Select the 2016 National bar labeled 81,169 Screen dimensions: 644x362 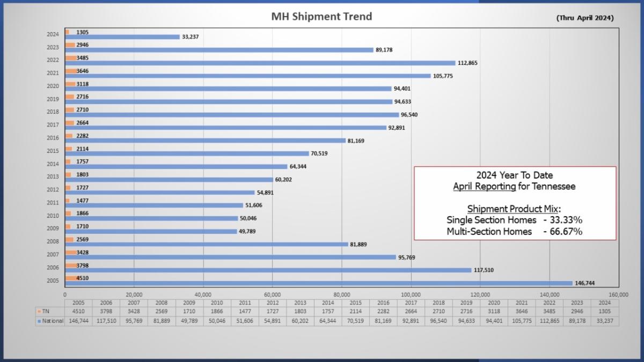(x=205, y=141)
